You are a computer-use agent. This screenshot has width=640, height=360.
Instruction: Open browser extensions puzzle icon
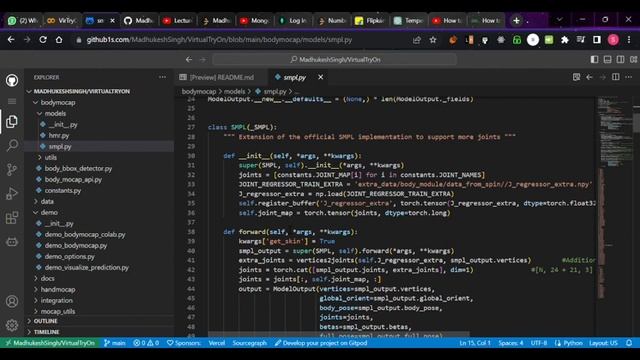(564, 40)
